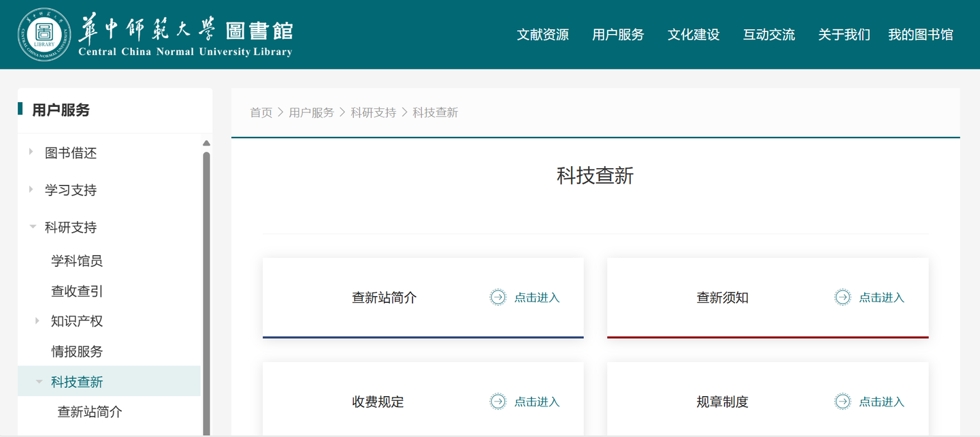
Task: Collapse the 科技查新 sidebar arrow
Action: tap(39, 382)
